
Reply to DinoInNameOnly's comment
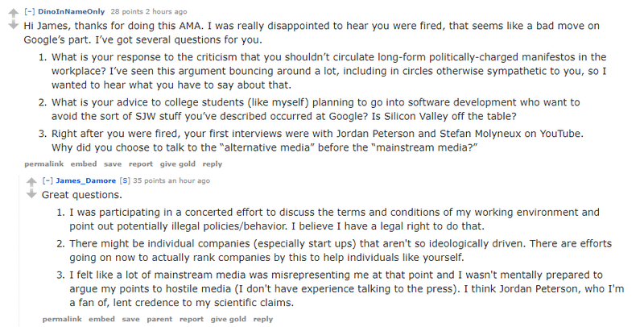point(213,164)
